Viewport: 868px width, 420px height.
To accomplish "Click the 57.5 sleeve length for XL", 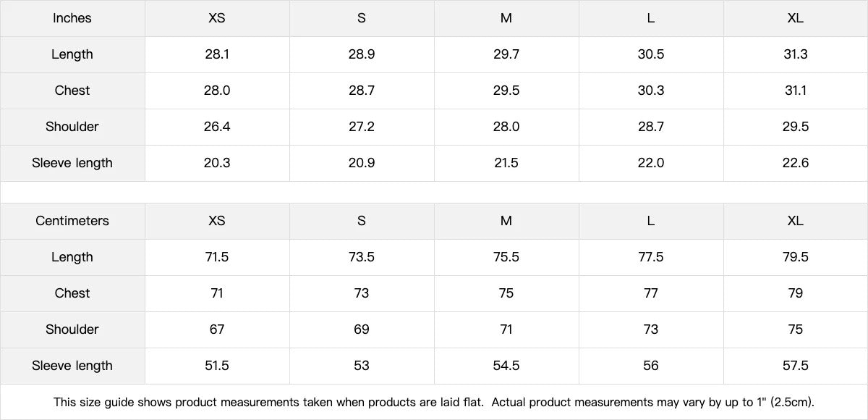I will pyautogui.click(x=796, y=366).
